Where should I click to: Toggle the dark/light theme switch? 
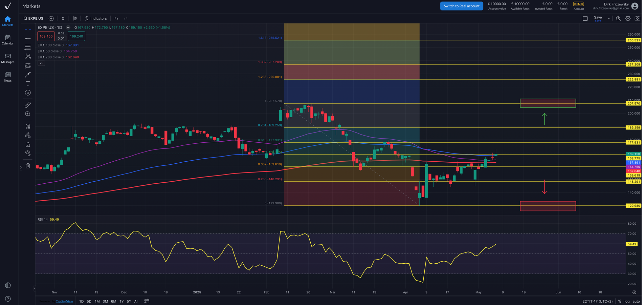click(x=8, y=285)
